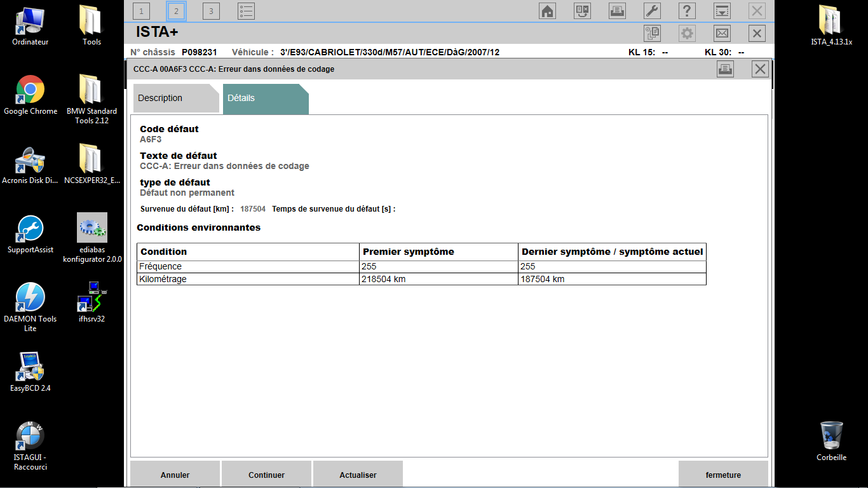Click the top toolbar print icon
Viewport: 868px width, 488px height.
617,11
